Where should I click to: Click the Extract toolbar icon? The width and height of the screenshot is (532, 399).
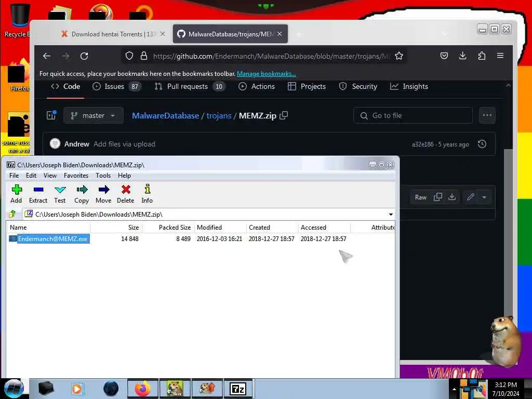click(38, 194)
